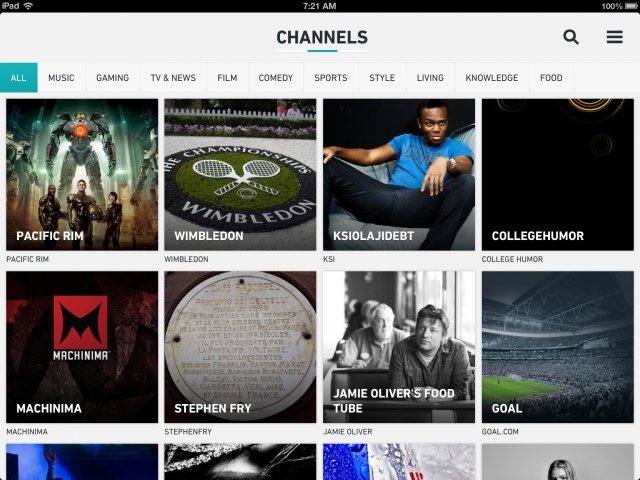Viewport: 640px width, 480px height.
Task: Open the Pacific Rim channel thumbnail
Action: 82,175
